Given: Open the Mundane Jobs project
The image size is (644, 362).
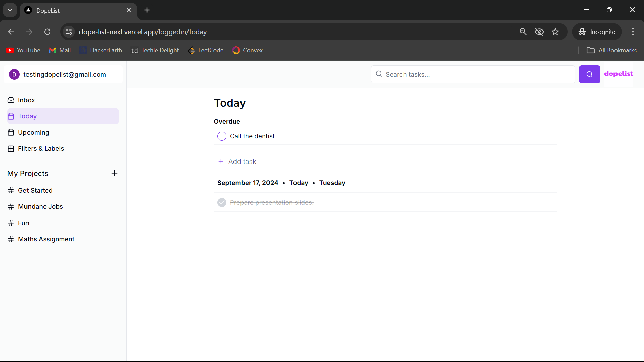Looking at the screenshot, I should point(40,206).
